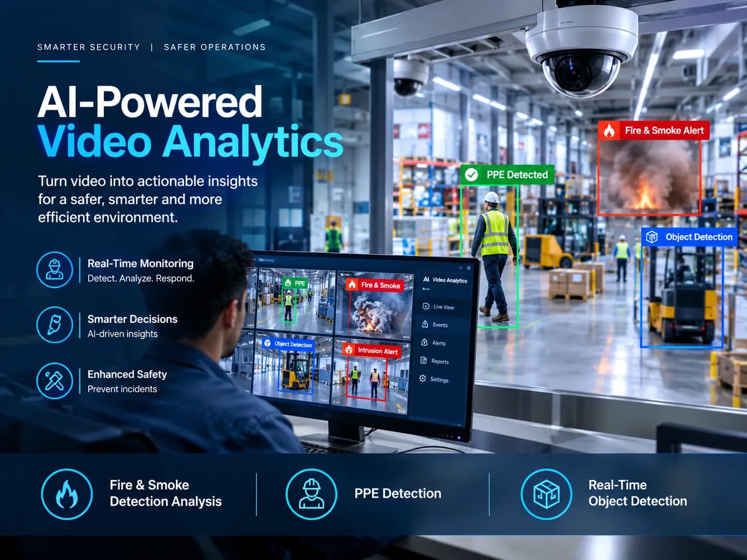Click the icon on monitor Intrusion Alert tag
Viewport: 747px width, 560px height.
349,350
